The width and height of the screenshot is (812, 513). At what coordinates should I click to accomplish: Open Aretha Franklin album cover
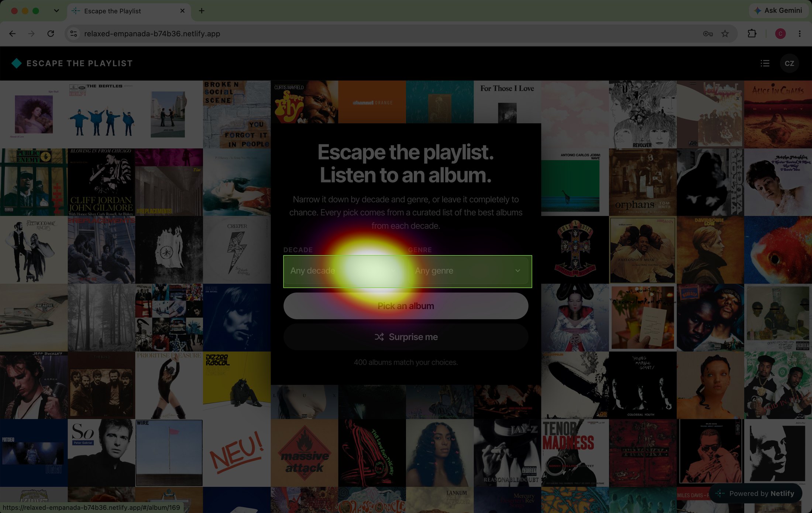778,182
